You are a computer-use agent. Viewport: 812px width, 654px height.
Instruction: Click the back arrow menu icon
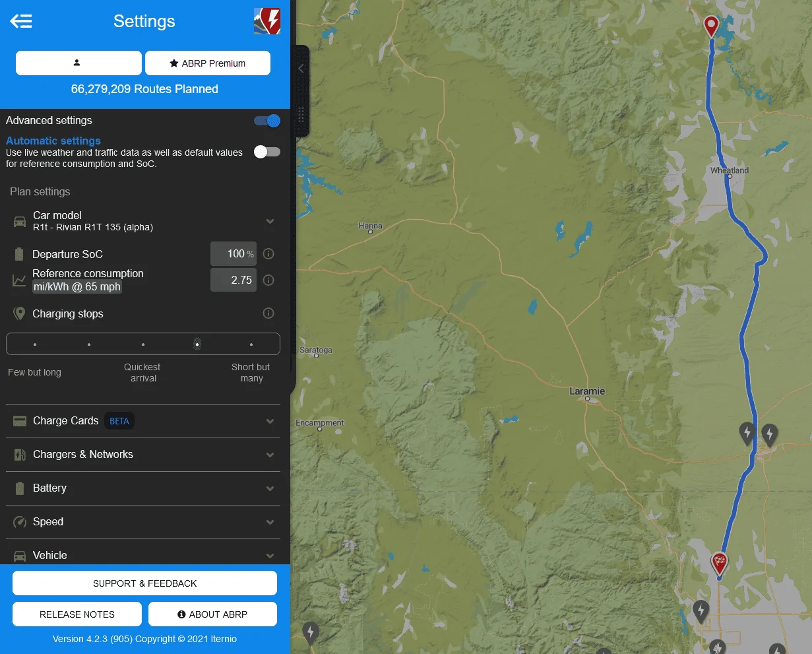pyautogui.click(x=20, y=21)
